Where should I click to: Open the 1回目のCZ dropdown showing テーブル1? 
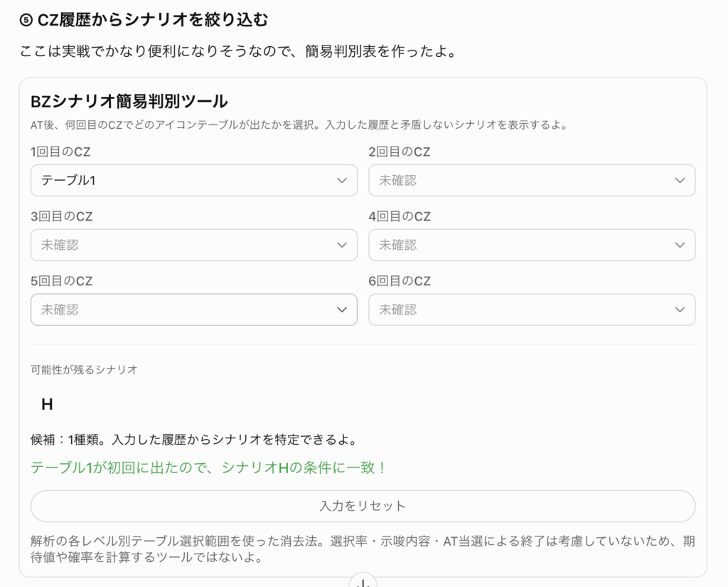193,180
